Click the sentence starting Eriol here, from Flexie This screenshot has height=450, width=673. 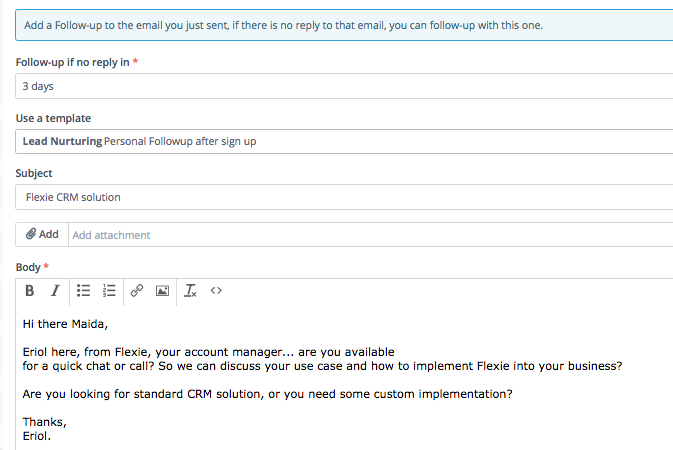click(209, 352)
